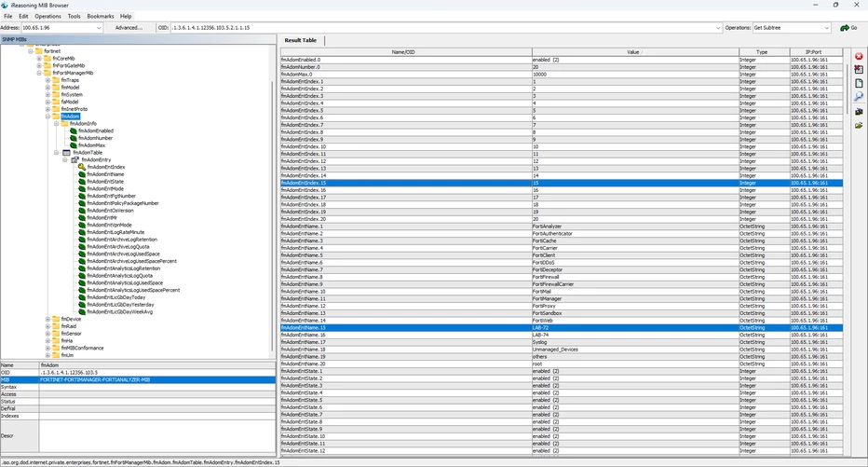The height and width of the screenshot is (467, 868).
Task: Click the open folder icon beside results
Action: click(x=859, y=125)
